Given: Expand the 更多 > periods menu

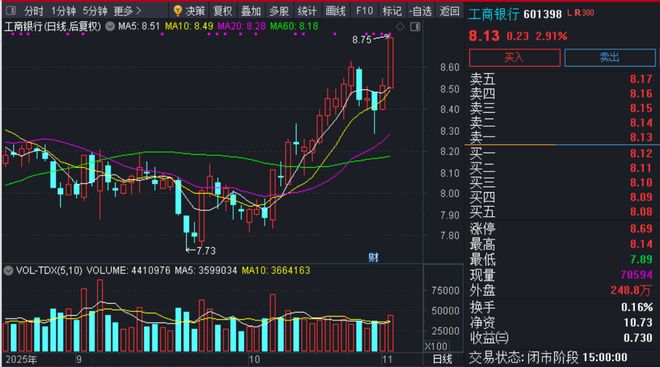Looking at the screenshot, I should [x=128, y=11].
